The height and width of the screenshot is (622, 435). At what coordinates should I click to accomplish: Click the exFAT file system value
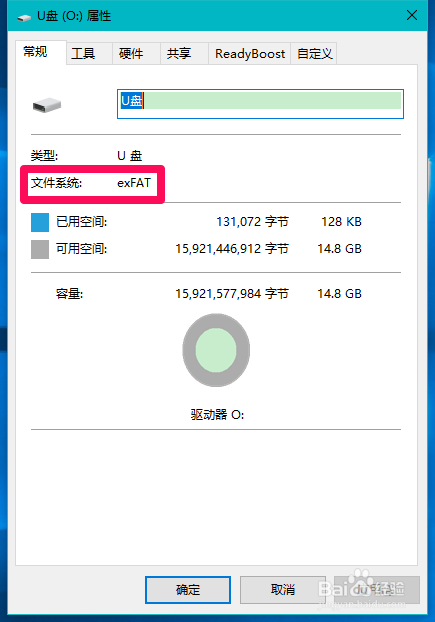coord(134,183)
